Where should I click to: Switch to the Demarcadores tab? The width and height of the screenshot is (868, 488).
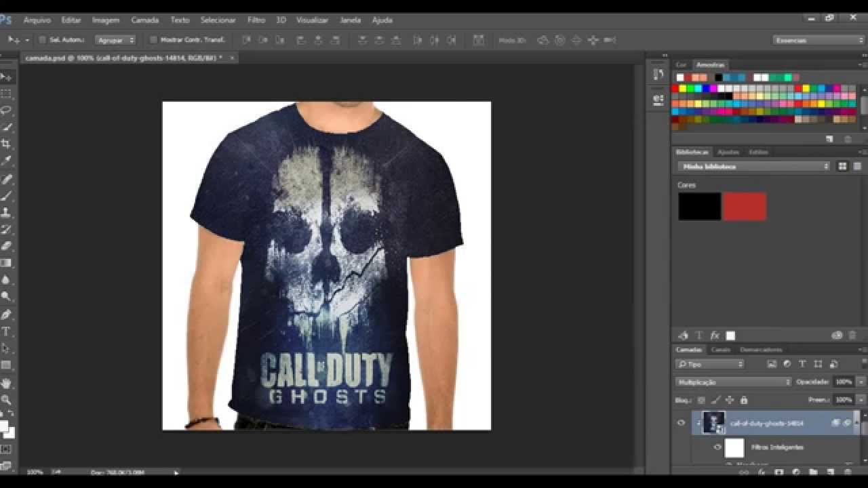[761, 350]
